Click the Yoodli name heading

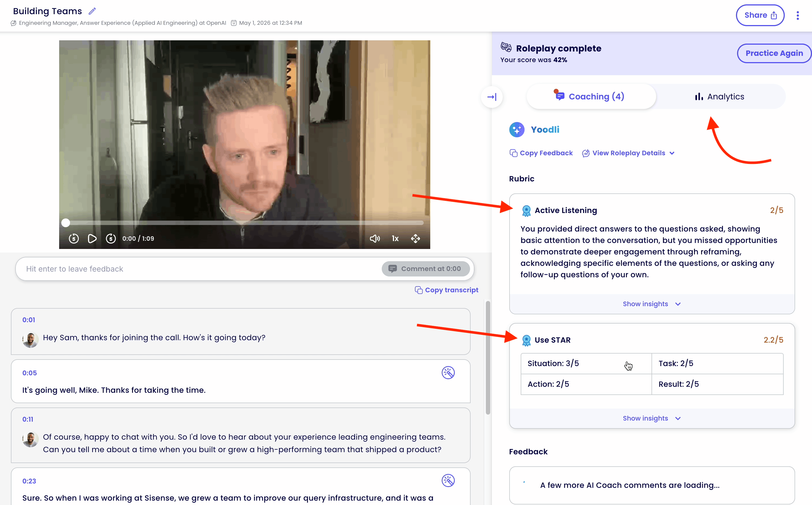[545, 130]
